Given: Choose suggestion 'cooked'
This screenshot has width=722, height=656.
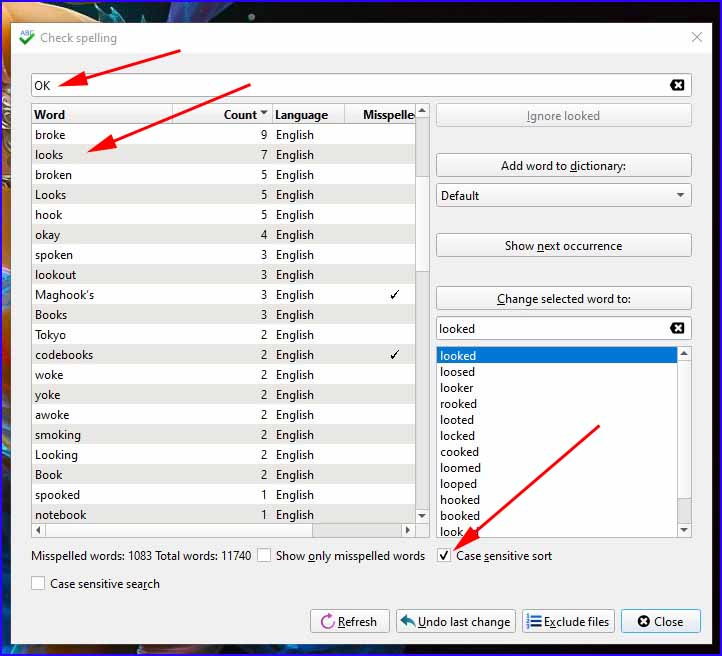Looking at the screenshot, I should [557, 452].
